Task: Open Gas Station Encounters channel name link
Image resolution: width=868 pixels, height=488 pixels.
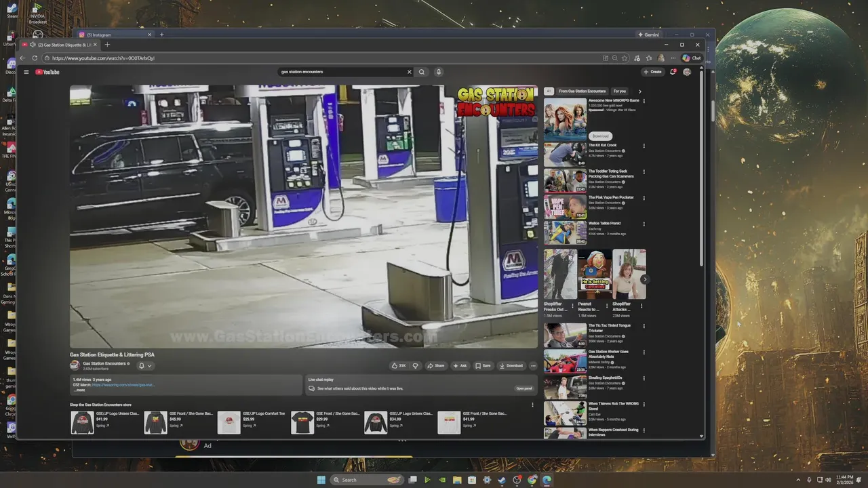Action: (x=104, y=363)
